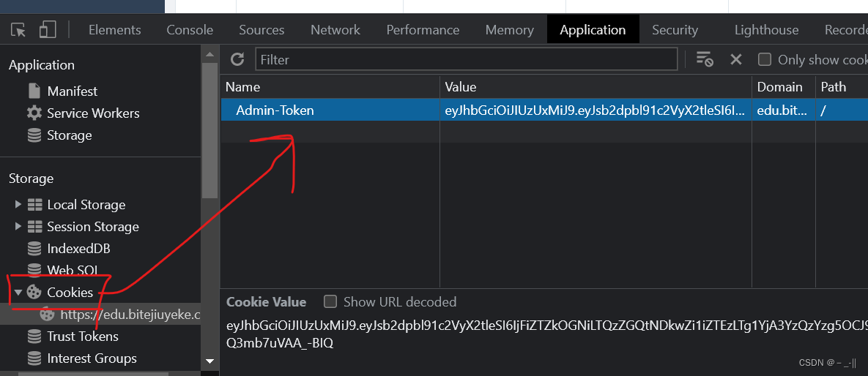
Task: Switch to the Network tab
Action: tap(335, 30)
